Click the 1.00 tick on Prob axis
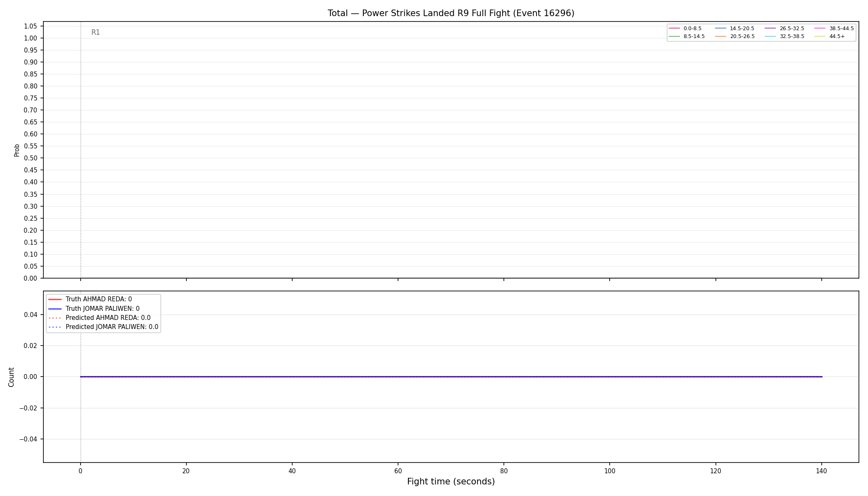The height and width of the screenshot is (496, 868). [x=31, y=38]
